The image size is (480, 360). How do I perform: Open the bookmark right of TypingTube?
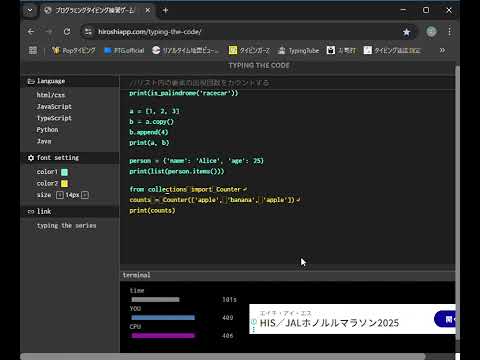pos(341,50)
